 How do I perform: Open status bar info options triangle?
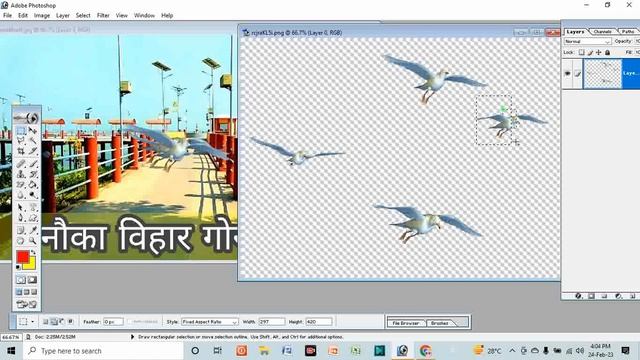pos(132,337)
